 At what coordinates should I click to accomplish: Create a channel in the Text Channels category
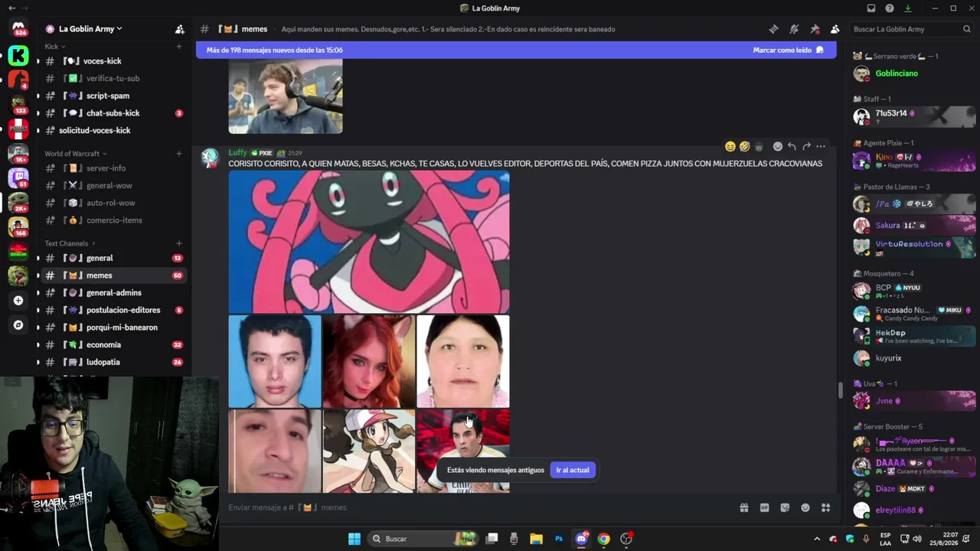click(x=179, y=243)
